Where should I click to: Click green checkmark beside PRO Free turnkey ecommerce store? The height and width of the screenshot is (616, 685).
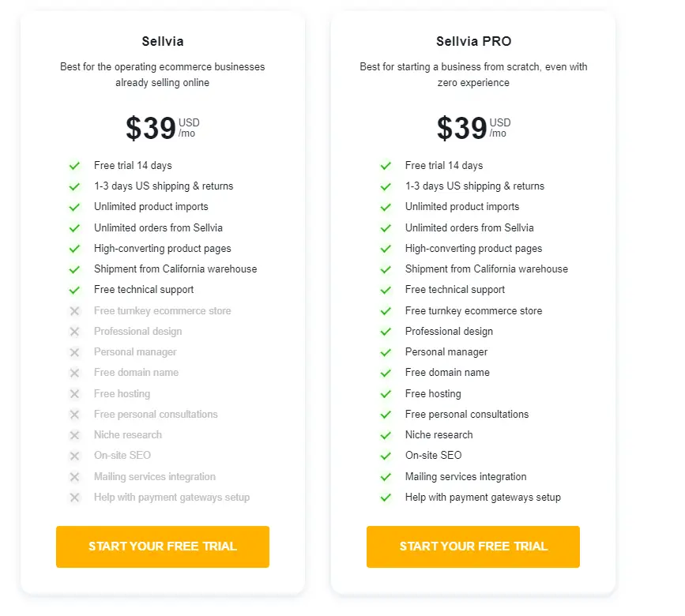pyautogui.click(x=386, y=311)
